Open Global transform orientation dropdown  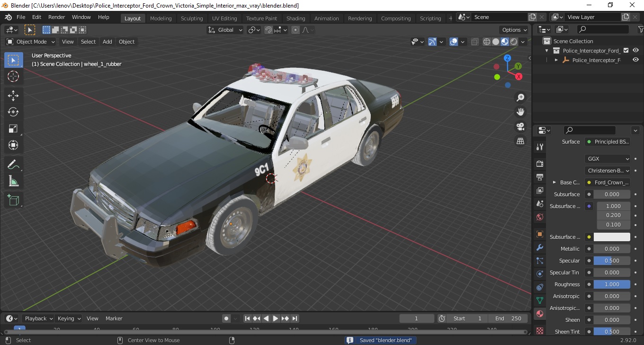coord(225,30)
